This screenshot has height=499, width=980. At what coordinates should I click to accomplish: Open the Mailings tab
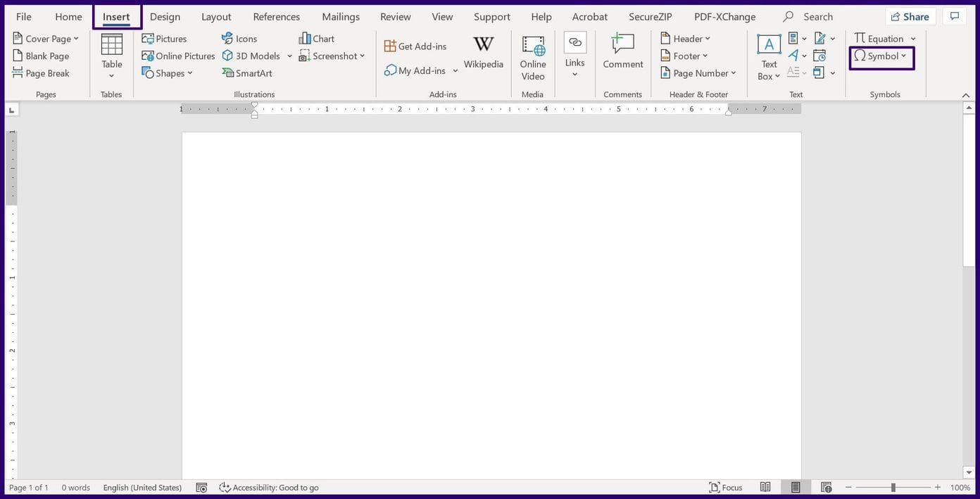341,16
